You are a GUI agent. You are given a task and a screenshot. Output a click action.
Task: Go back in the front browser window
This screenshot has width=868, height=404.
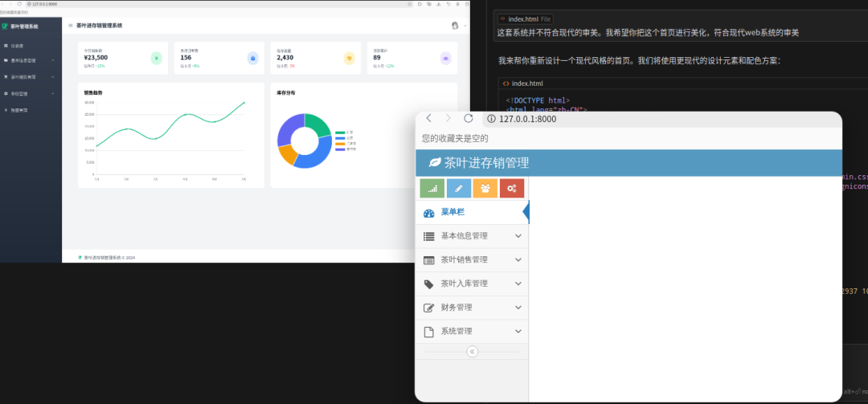click(x=428, y=118)
